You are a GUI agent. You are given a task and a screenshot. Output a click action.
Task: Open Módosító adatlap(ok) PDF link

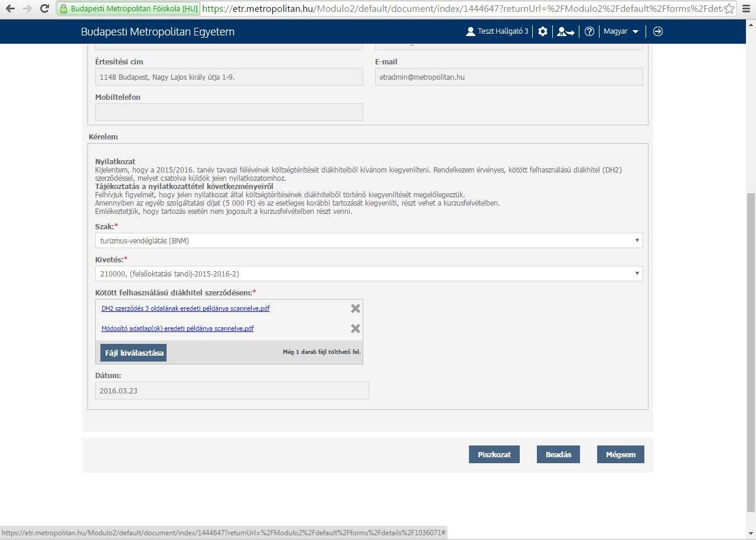pos(178,328)
